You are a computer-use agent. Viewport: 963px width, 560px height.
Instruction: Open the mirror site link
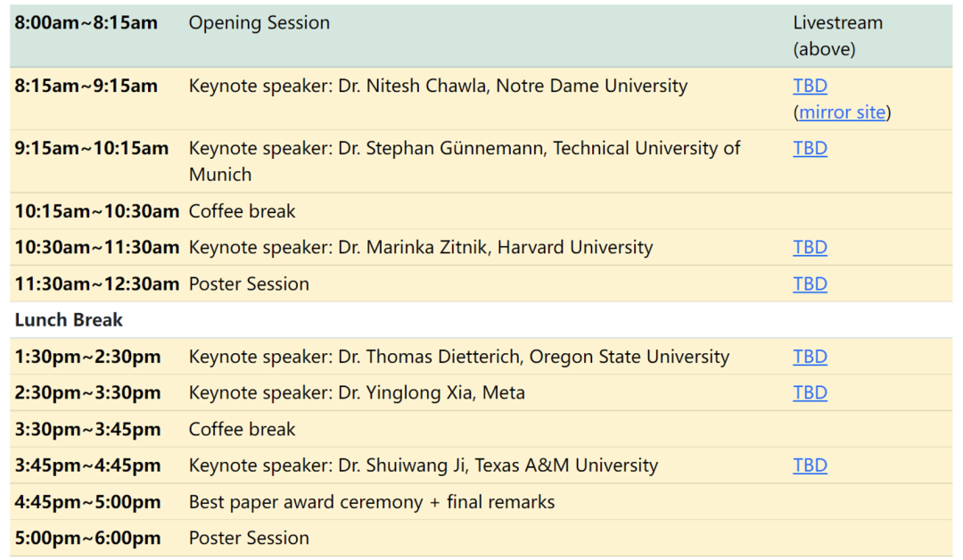(842, 112)
